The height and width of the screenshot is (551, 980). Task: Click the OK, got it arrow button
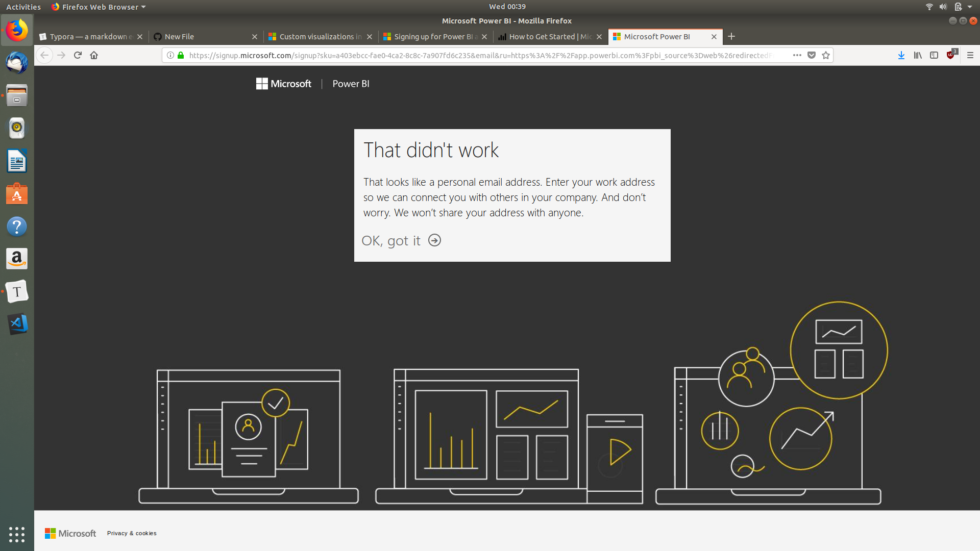pos(434,240)
